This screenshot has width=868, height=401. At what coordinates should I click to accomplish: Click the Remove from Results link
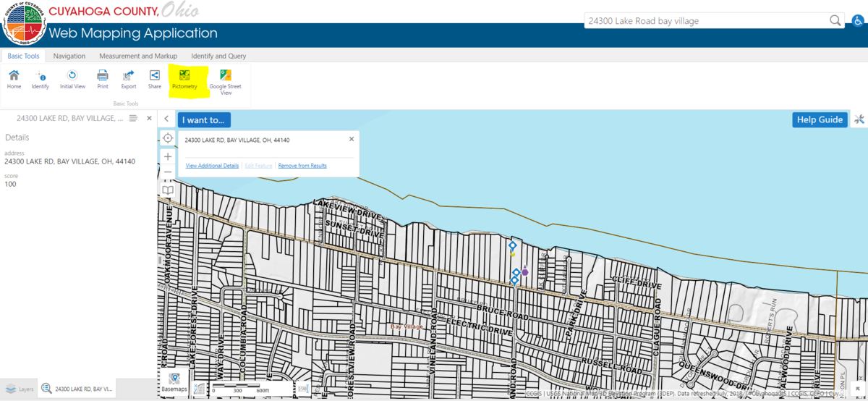(302, 166)
